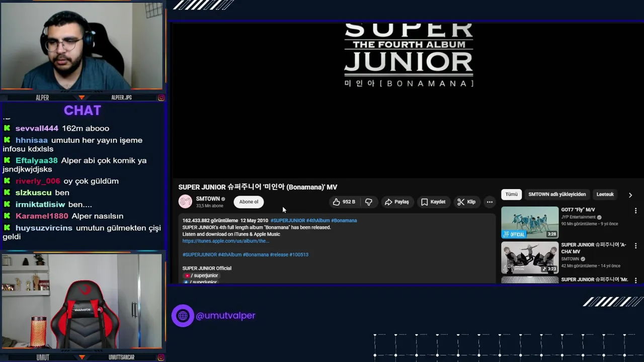Click the ALPER webcam label

tap(42, 98)
